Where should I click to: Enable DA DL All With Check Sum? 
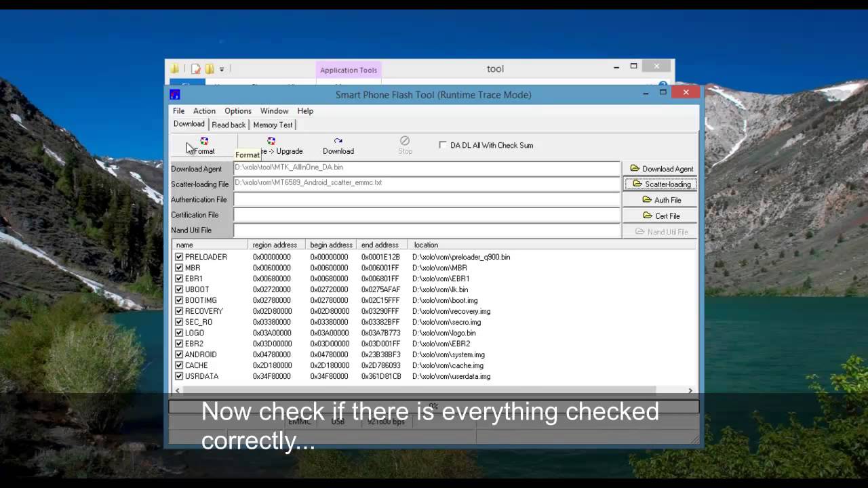[x=443, y=145]
